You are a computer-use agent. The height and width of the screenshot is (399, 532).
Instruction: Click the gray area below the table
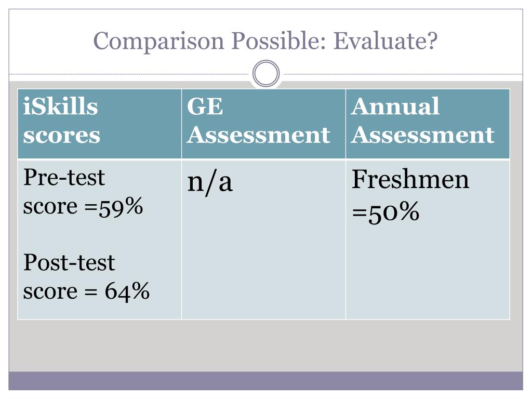tap(265, 345)
